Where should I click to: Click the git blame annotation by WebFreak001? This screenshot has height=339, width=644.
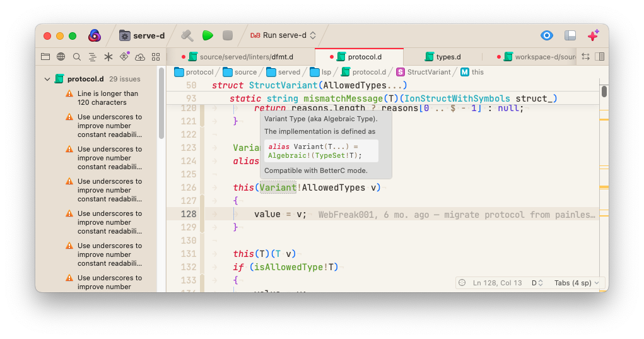(457, 215)
